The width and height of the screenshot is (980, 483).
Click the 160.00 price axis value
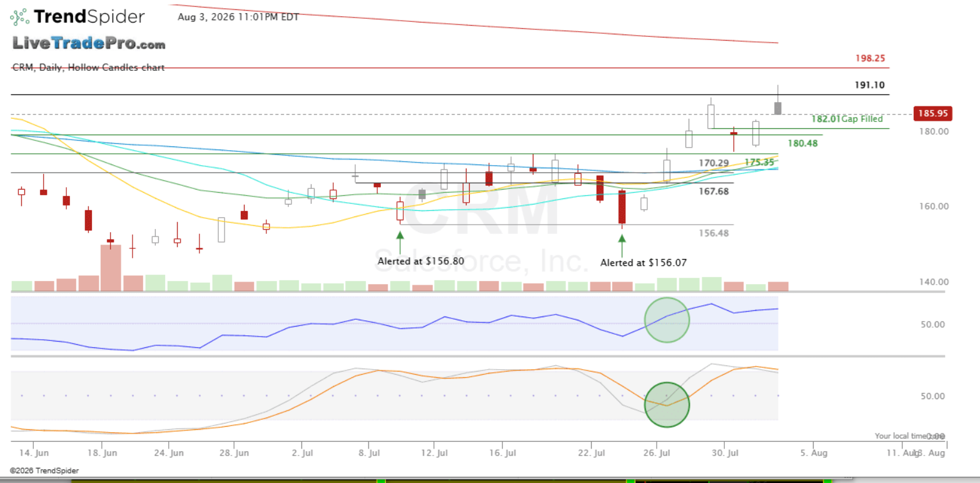[934, 206]
